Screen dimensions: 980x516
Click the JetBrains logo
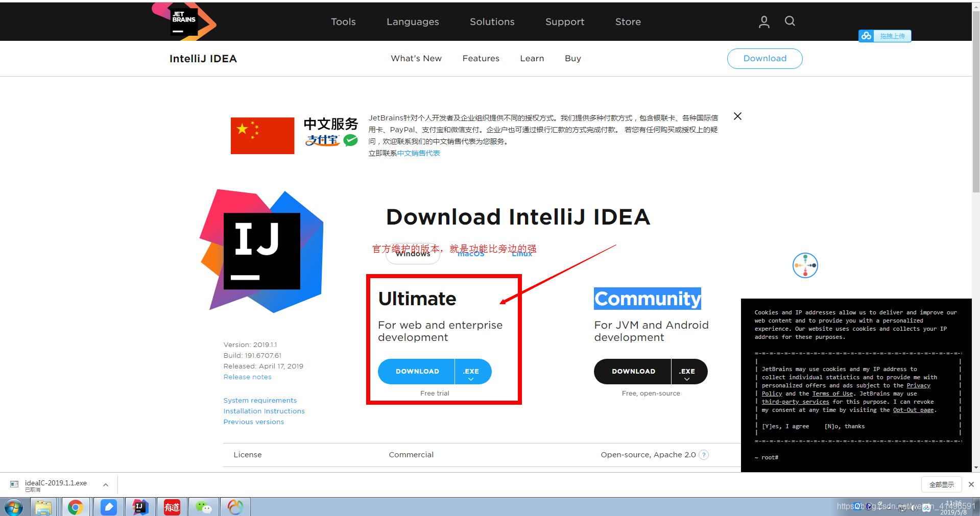click(184, 21)
